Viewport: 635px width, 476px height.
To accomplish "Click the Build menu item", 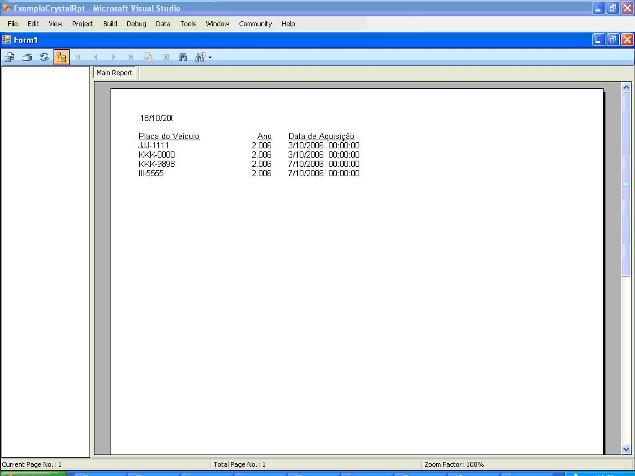I will (x=110, y=23).
